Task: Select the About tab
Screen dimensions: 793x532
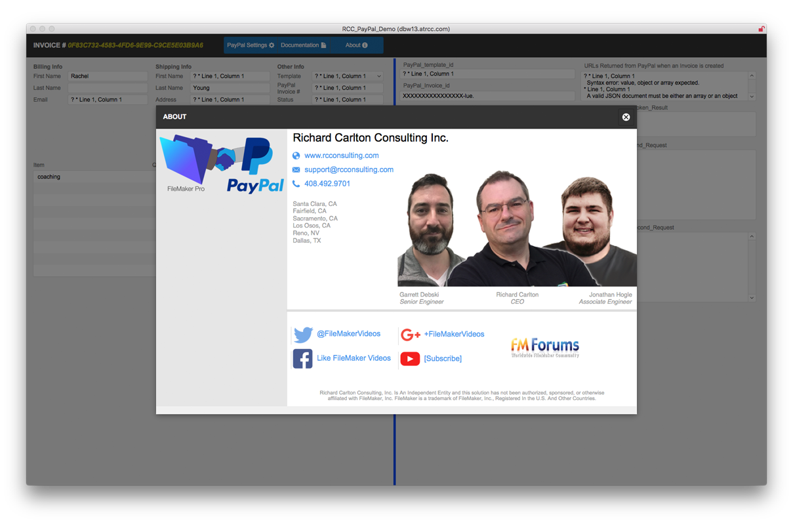Action: [x=356, y=45]
